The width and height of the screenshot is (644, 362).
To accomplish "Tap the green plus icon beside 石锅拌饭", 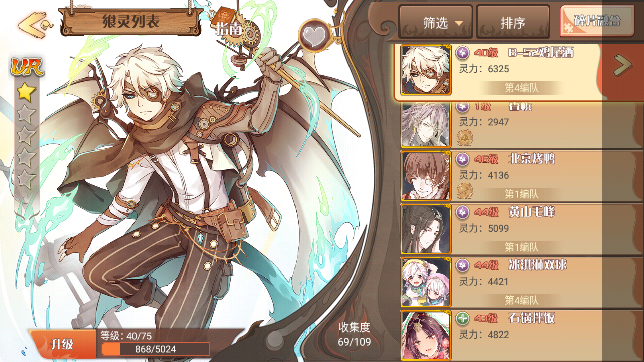I will 463,318.
